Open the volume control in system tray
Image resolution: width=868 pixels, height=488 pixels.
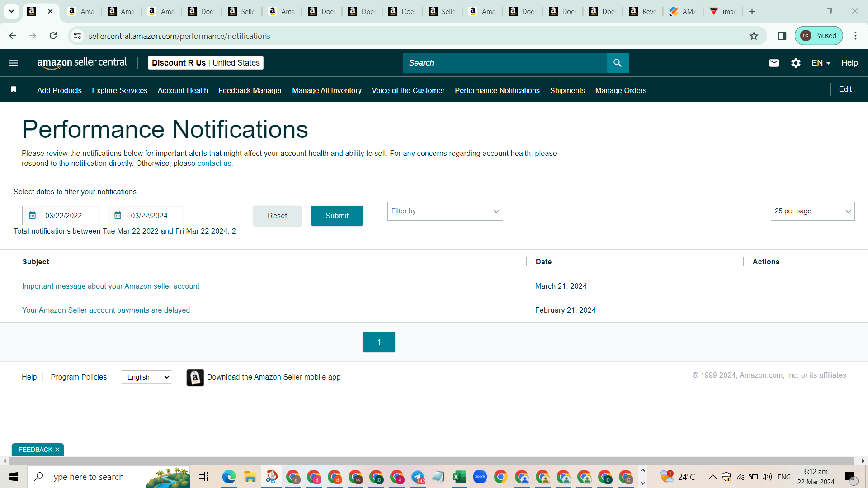(767, 477)
